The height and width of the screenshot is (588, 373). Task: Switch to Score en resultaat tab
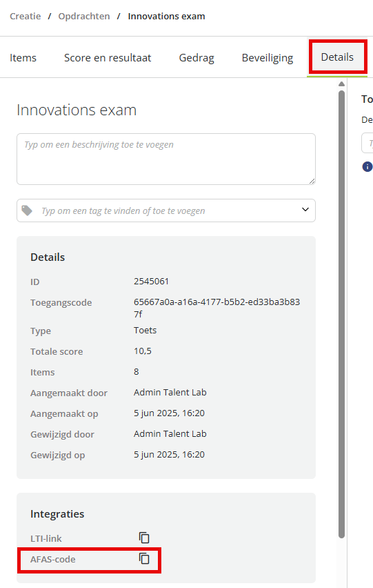(x=108, y=58)
